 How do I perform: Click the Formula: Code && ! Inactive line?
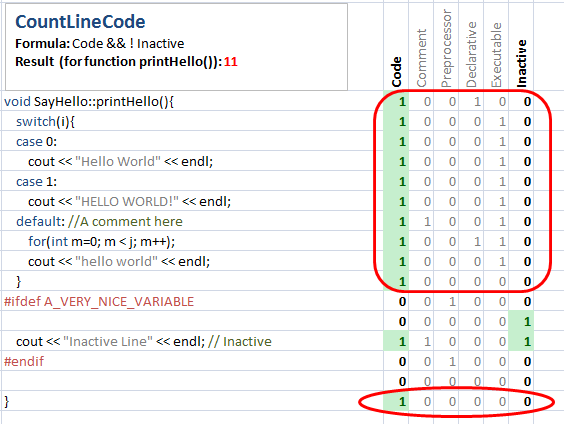(100, 44)
